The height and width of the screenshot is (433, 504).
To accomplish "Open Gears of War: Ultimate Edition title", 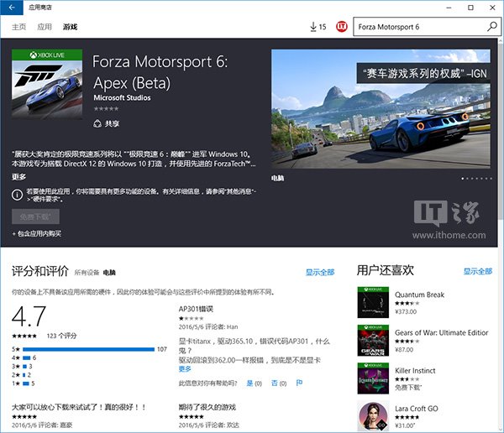I will coord(441,332).
